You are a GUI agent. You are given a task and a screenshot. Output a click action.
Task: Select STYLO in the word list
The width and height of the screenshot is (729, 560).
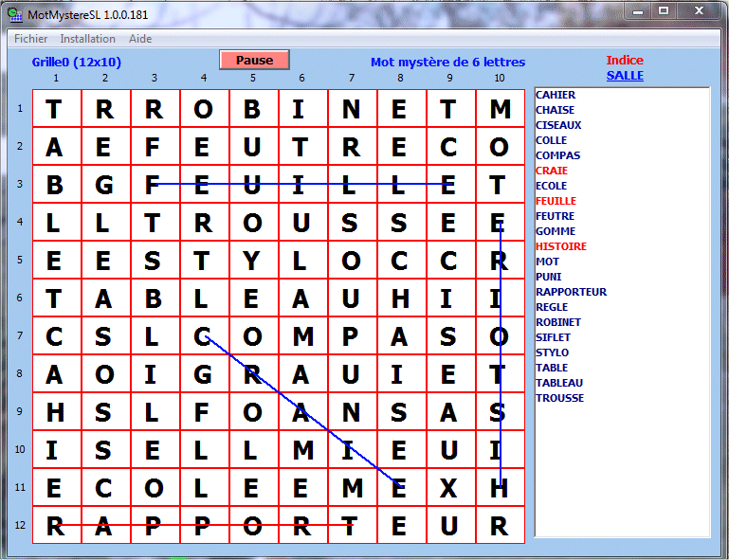click(553, 352)
